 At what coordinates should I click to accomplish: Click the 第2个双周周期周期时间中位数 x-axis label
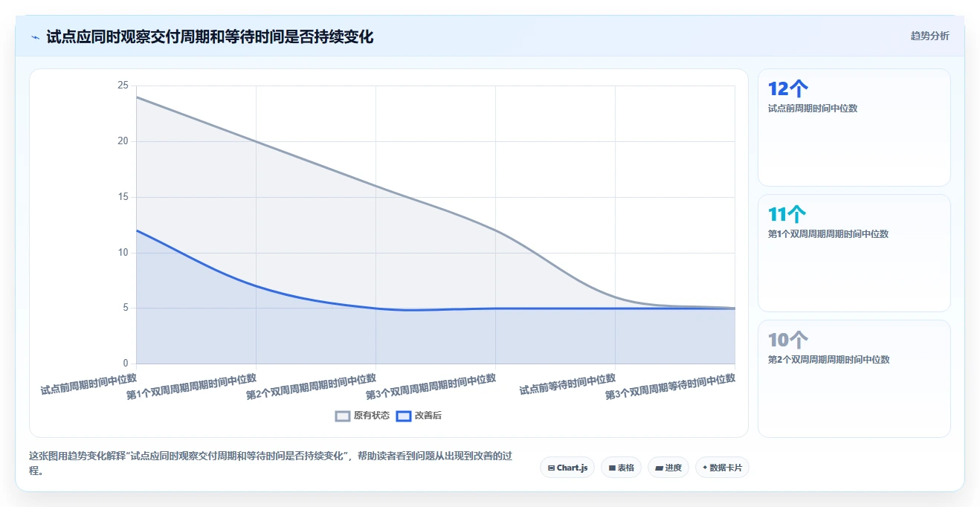312,387
